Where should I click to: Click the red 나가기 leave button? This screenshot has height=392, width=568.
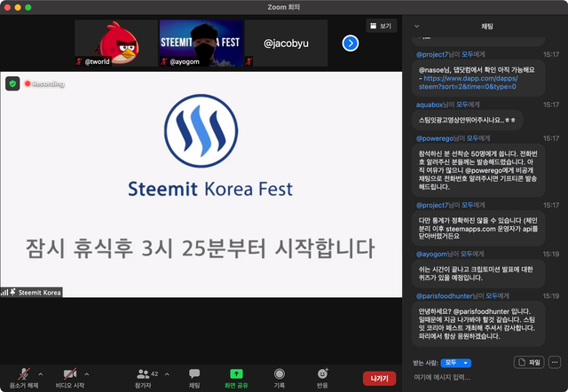(379, 378)
